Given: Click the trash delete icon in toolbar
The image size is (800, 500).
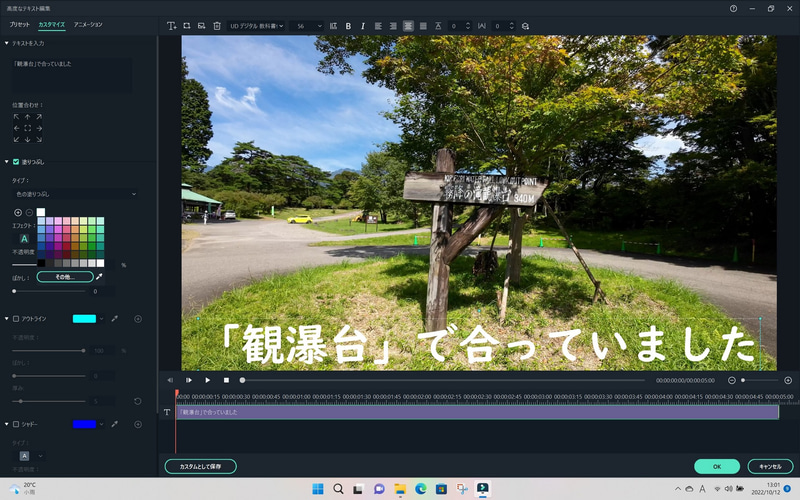Looking at the screenshot, I should pos(217,26).
